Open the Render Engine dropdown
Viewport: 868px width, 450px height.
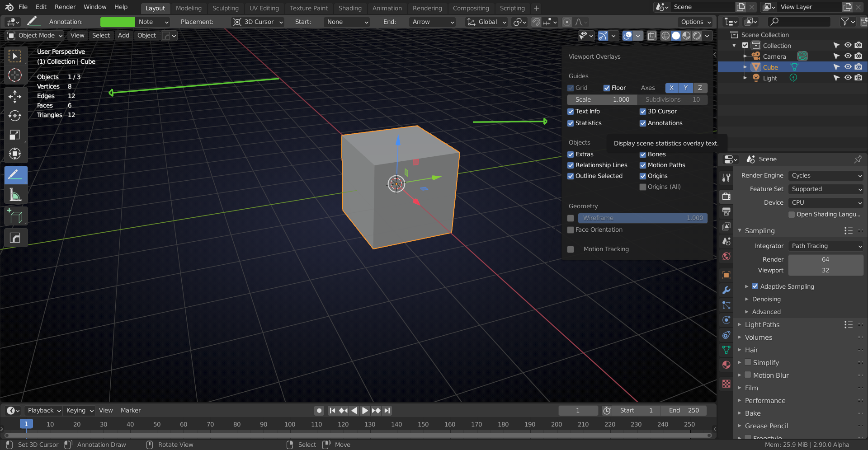tap(826, 175)
